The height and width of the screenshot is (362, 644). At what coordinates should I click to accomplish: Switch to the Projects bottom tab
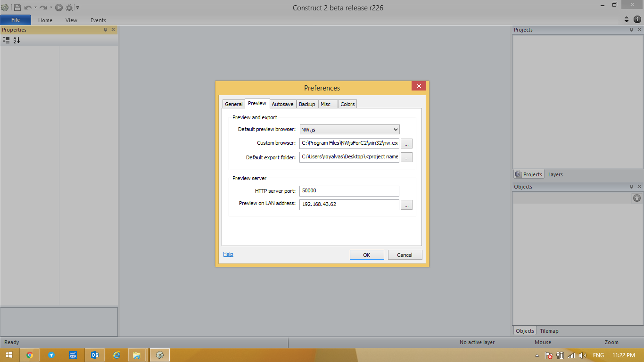point(528,174)
